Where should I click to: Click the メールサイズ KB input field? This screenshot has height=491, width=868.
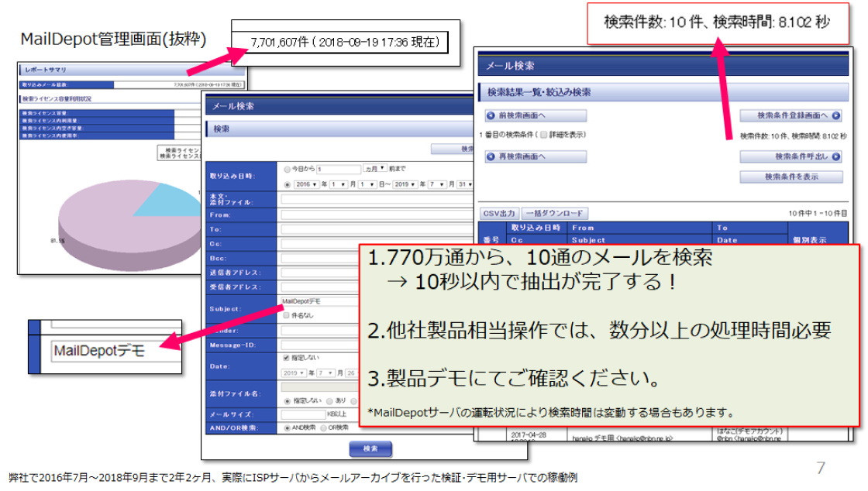(303, 414)
